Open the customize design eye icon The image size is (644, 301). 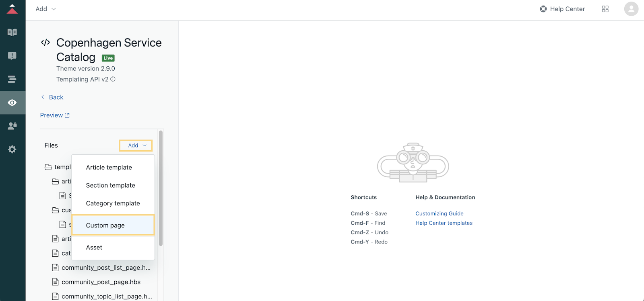tap(12, 102)
